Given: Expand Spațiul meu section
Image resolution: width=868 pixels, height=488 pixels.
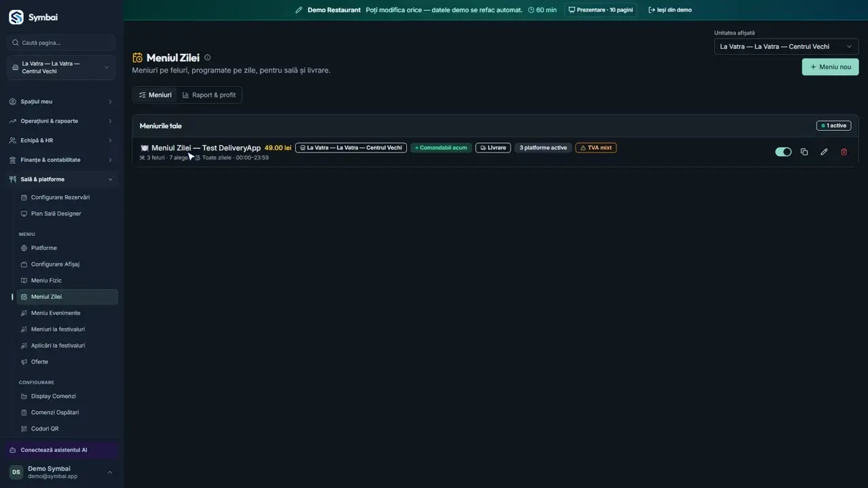Looking at the screenshot, I should point(61,102).
